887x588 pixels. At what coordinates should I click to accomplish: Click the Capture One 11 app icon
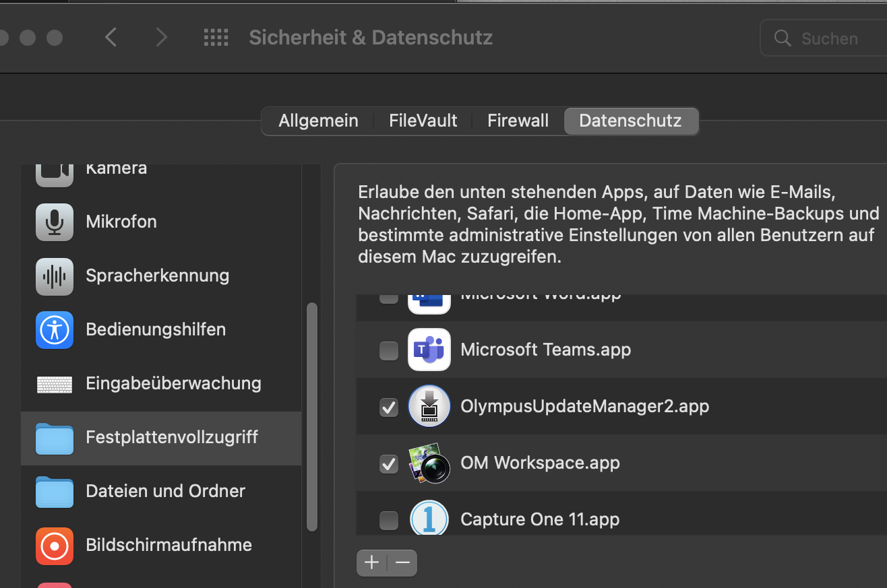click(x=429, y=518)
